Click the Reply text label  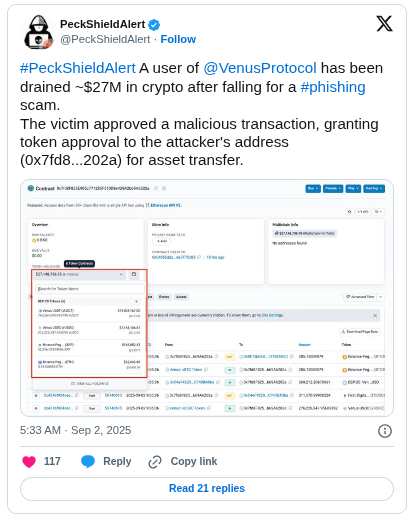click(117, 461)
